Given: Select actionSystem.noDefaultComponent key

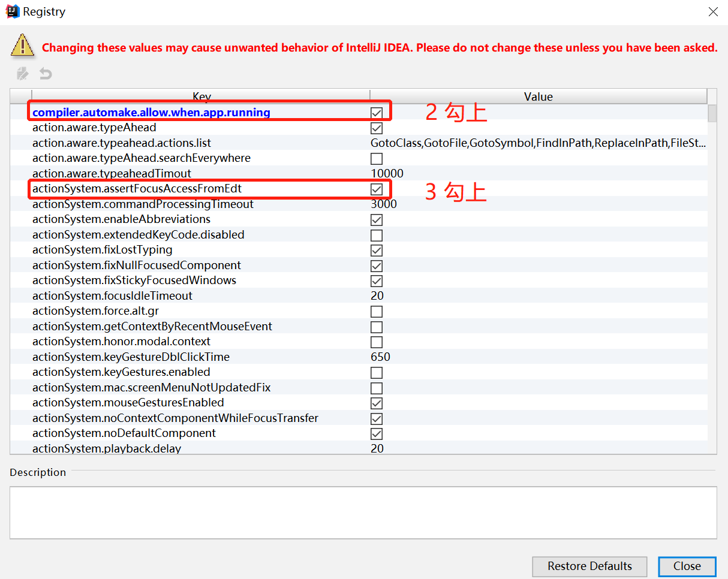Looking at the screenshot, I should 124,433.
